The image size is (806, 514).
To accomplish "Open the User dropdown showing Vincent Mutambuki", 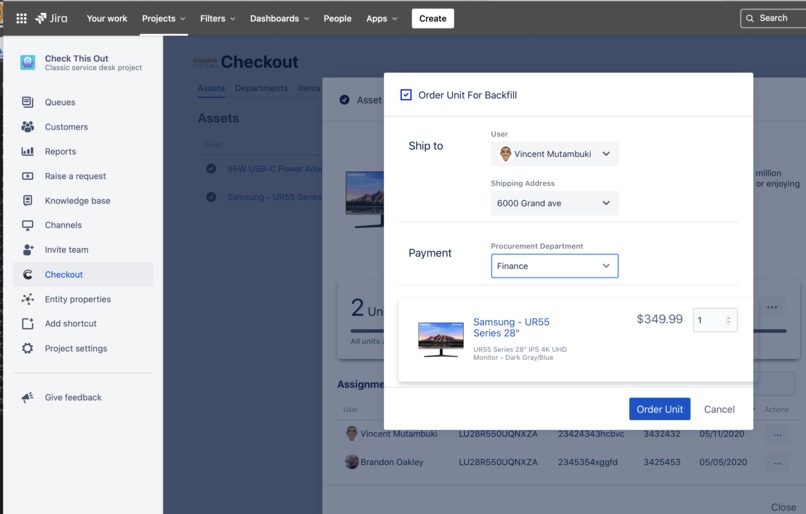I will (555, 154).
